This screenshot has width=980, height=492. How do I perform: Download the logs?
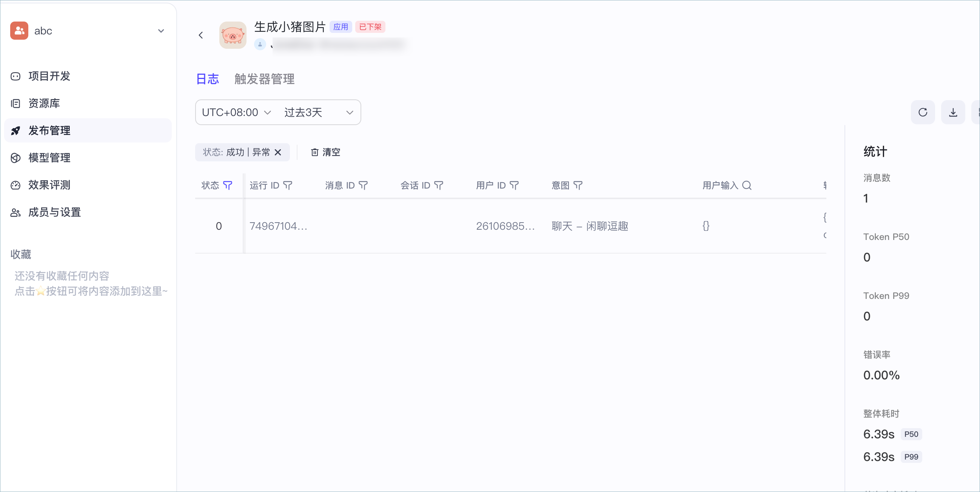point(953,112)
